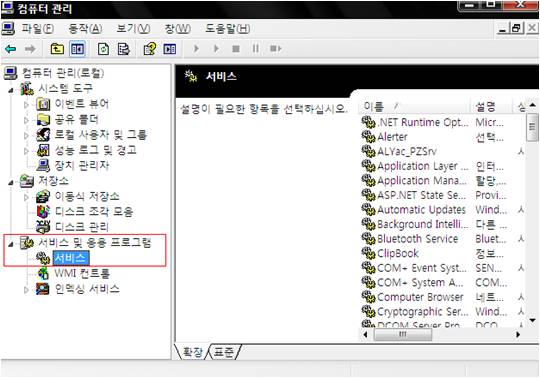Click the scroll down arrow of services list
Image resolution: width=540 pixels, height=378 pixels.
coord(532,321)
